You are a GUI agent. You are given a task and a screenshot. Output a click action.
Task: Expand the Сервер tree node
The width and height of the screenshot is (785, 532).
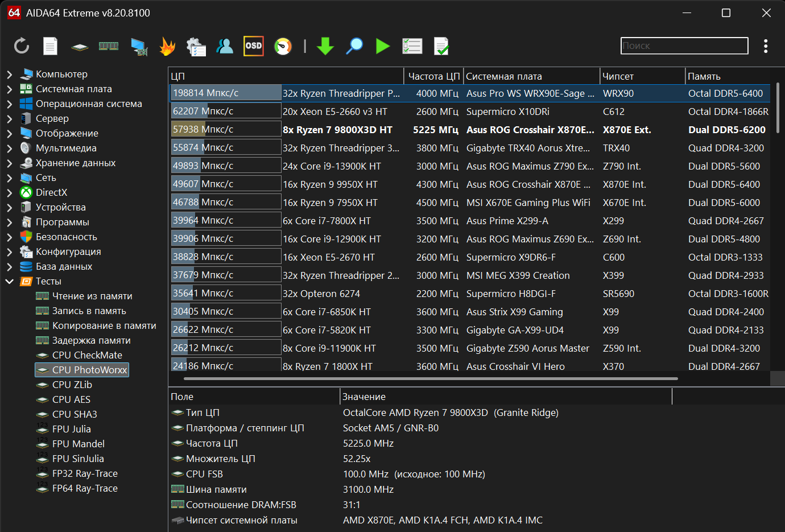(9, 118)
